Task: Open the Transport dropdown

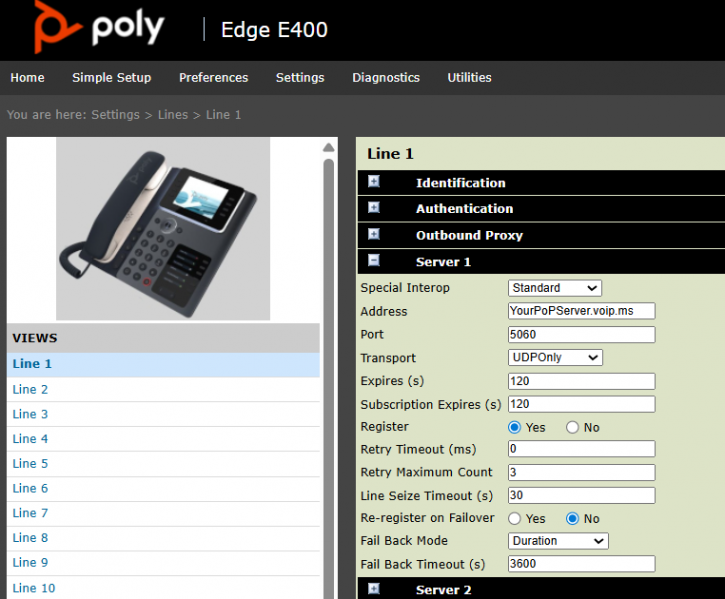Action: click(555, 357)
